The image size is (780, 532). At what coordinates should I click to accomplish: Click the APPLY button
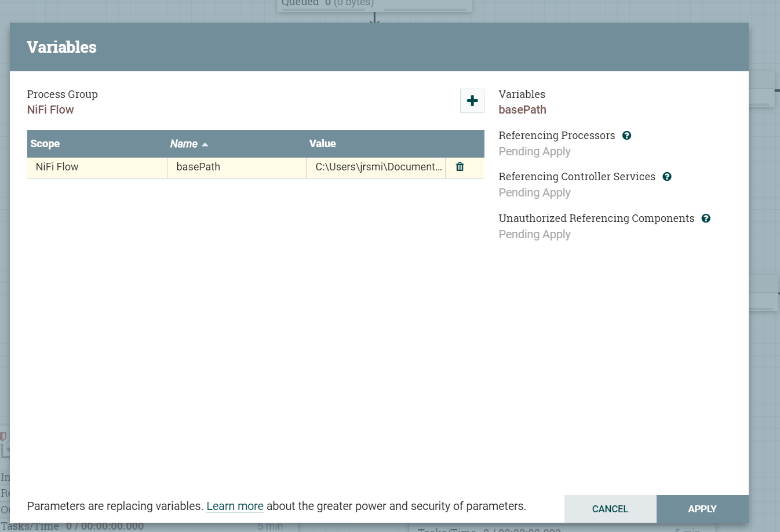point(702,509)
